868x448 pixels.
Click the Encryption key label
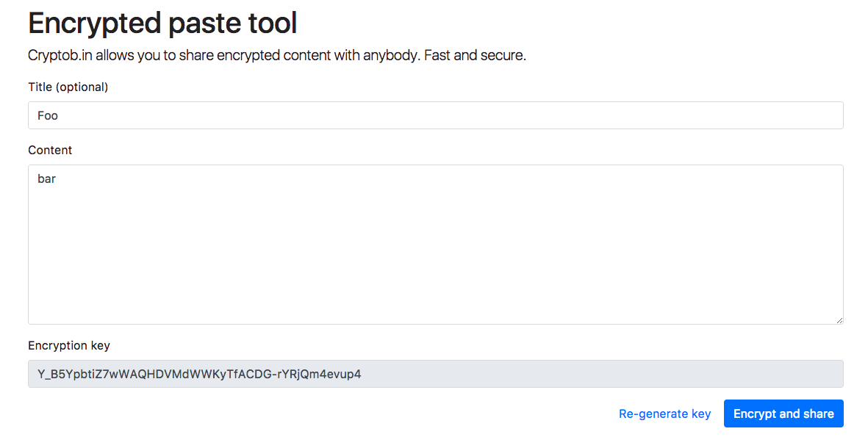point(68,345)
